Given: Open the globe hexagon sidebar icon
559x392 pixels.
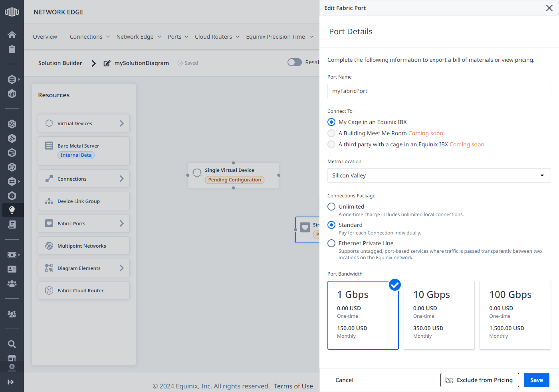Looking at the screenshot, I should pyautogui.click(x=12, y=167).
